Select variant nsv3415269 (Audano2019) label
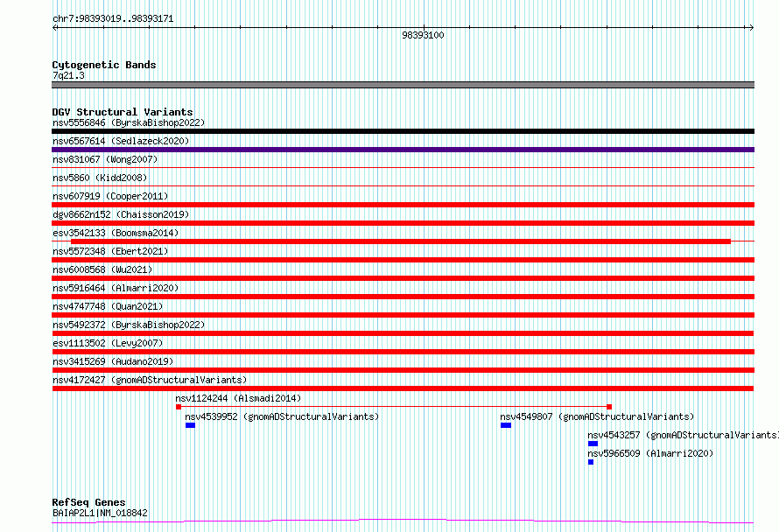 pos(113,361)
